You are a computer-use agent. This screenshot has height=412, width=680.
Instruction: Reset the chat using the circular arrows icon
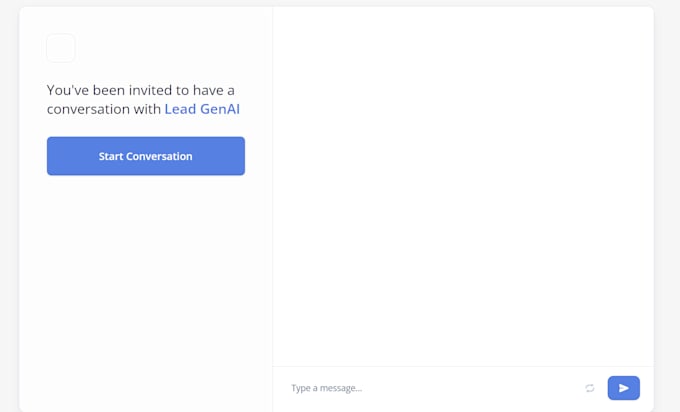590,388
